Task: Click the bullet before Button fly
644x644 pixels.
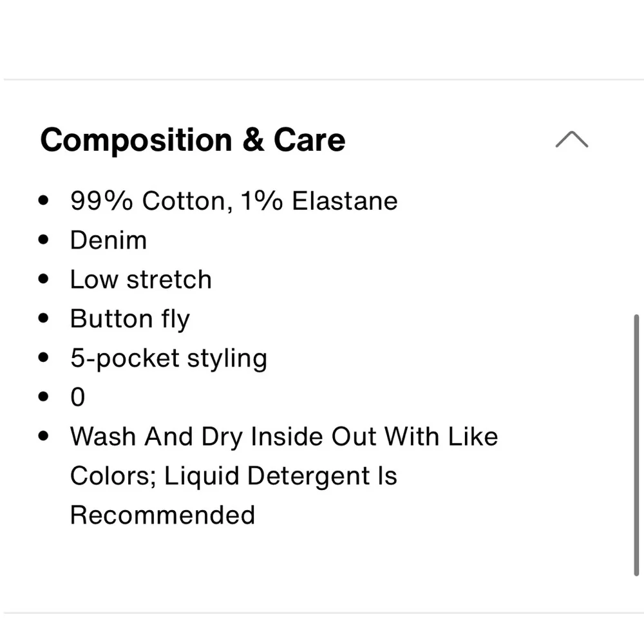Action: 43,318
